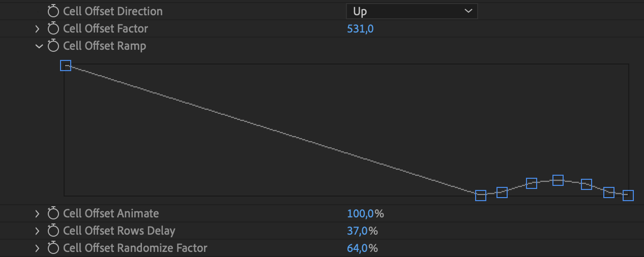Click the Cell Offset Randomize Factor value 64,0
The image size is (644, 257).
[358, 248]
